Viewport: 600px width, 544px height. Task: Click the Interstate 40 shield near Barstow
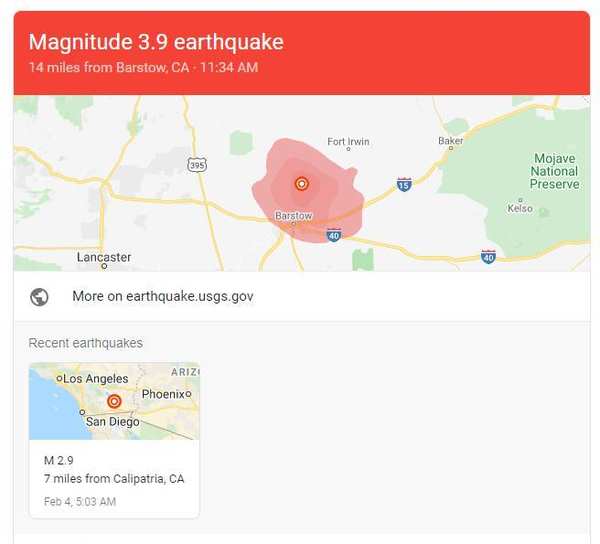(334, 235)
